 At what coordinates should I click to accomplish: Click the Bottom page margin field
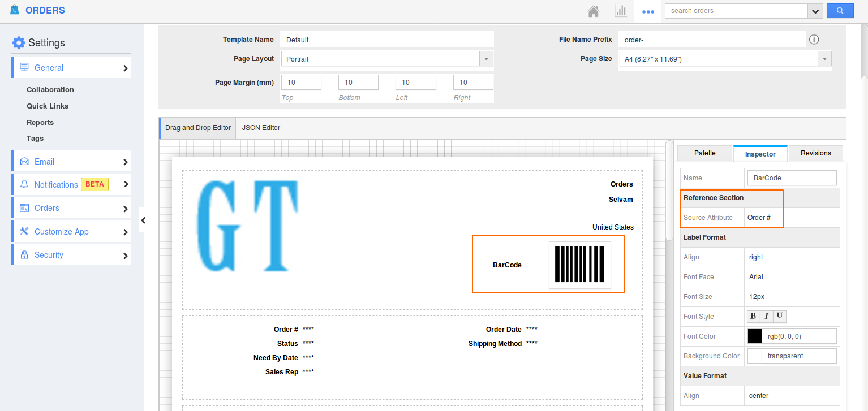tap(358, 82)
